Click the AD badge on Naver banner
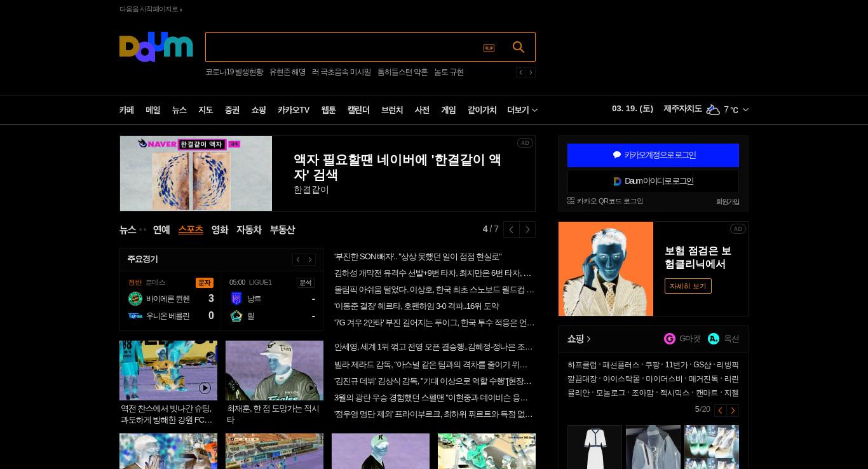Viewport: 868px width, 469px height. [x=525, y=143]
